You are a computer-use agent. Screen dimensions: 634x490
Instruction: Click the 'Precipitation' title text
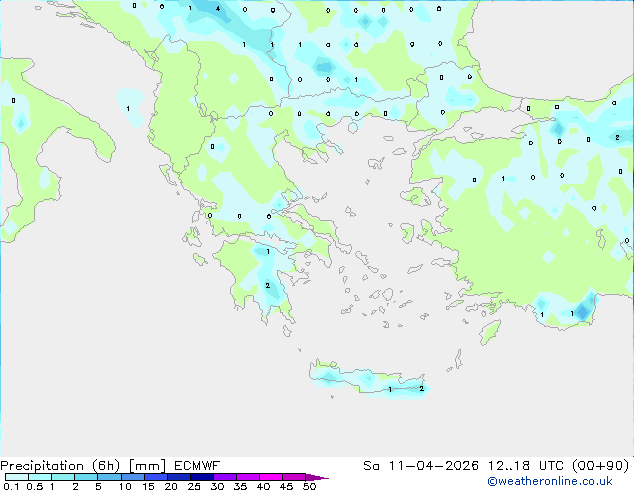[42, 466]
